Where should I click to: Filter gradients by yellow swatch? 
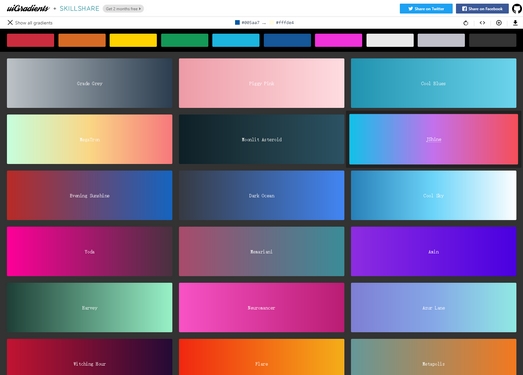pos(133,40)
